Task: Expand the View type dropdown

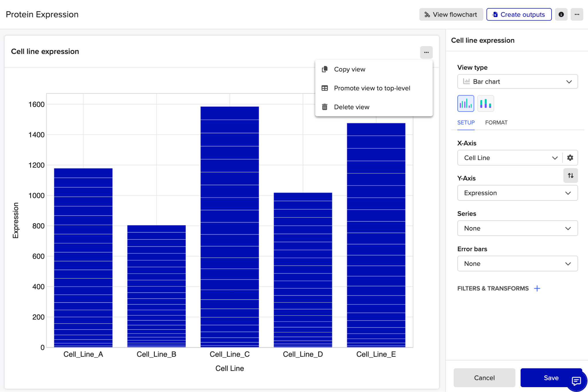Action: coord(517,82)
